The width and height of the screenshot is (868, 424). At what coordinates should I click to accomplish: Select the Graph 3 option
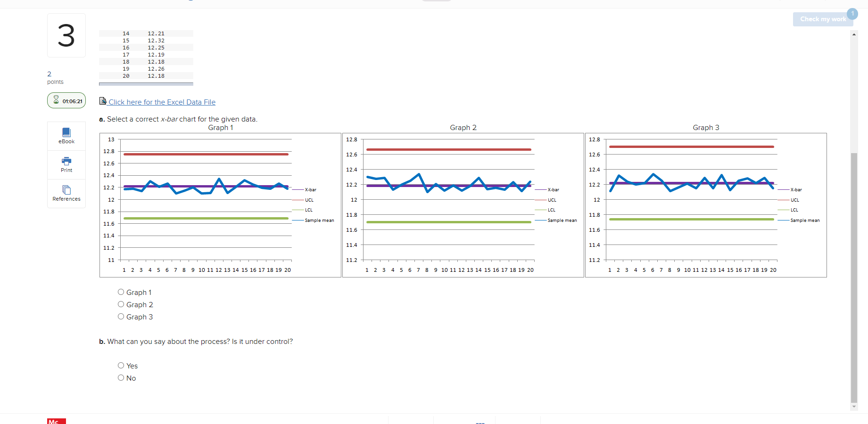(121, 316)
